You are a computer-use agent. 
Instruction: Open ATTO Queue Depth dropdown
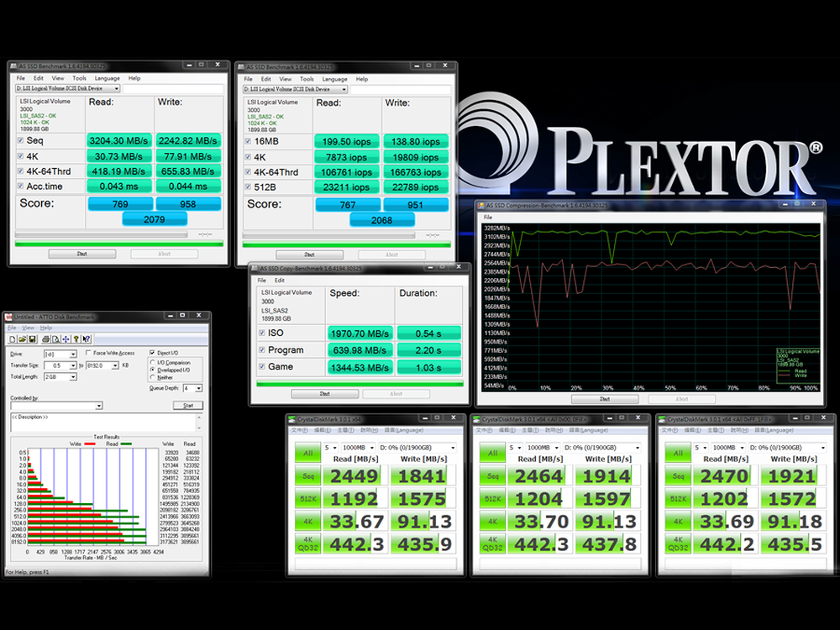(x=199, y=388)
